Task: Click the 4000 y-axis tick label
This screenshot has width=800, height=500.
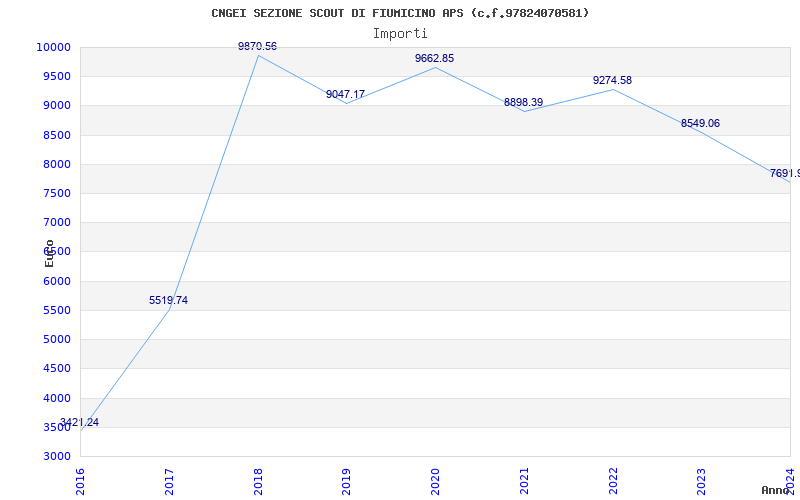Action: click(56, 398)
